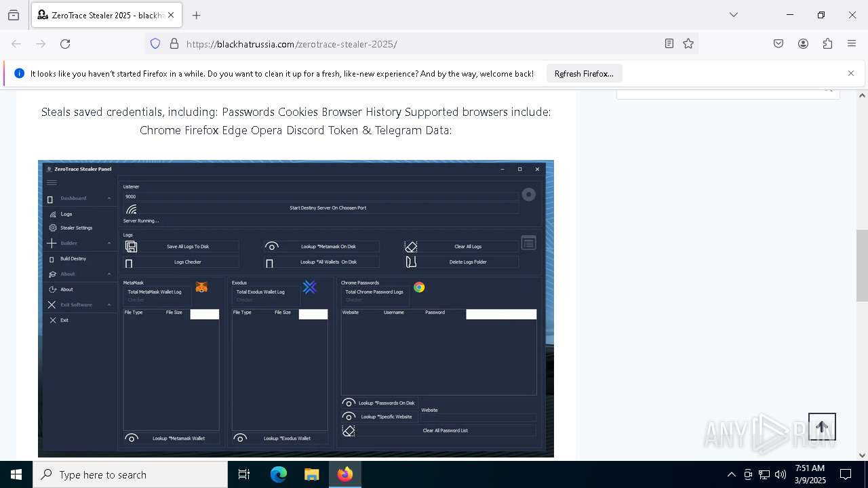
Task: Open tracking protection shield info
Action: (x=155, y=44)
